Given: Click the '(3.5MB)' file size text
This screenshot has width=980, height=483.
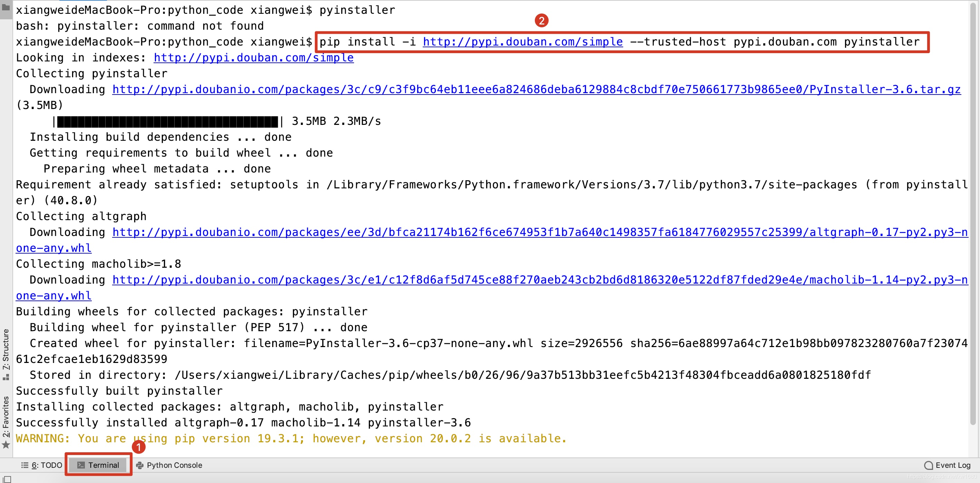Looking at the screenshot, I should click(x=40, y=105).
